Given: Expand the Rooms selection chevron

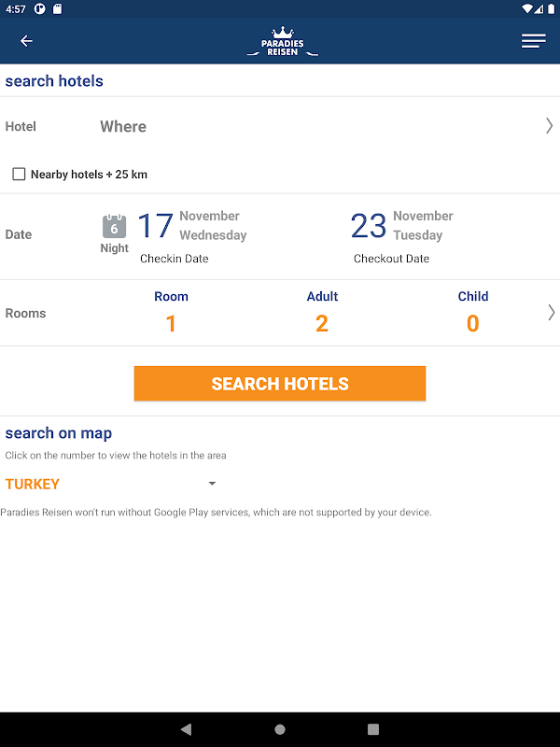Looking at the screenshot, I should (x=551, y=313).
